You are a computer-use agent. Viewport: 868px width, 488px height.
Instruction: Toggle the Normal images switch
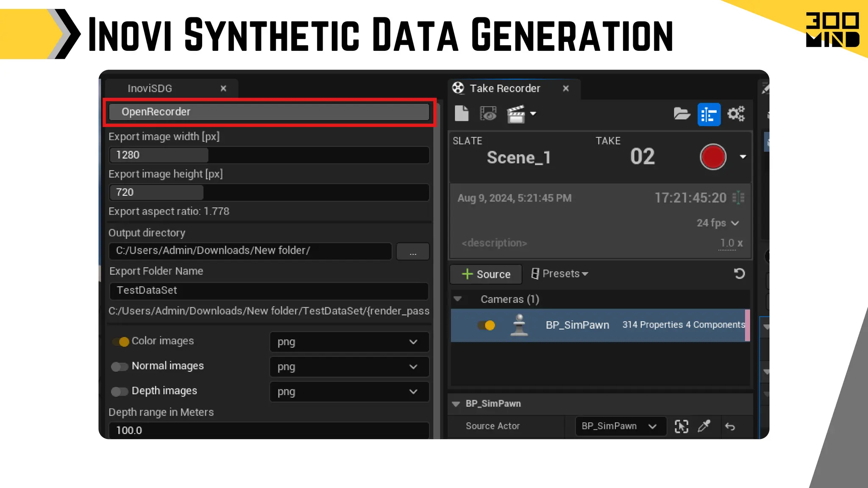[120, 366]
